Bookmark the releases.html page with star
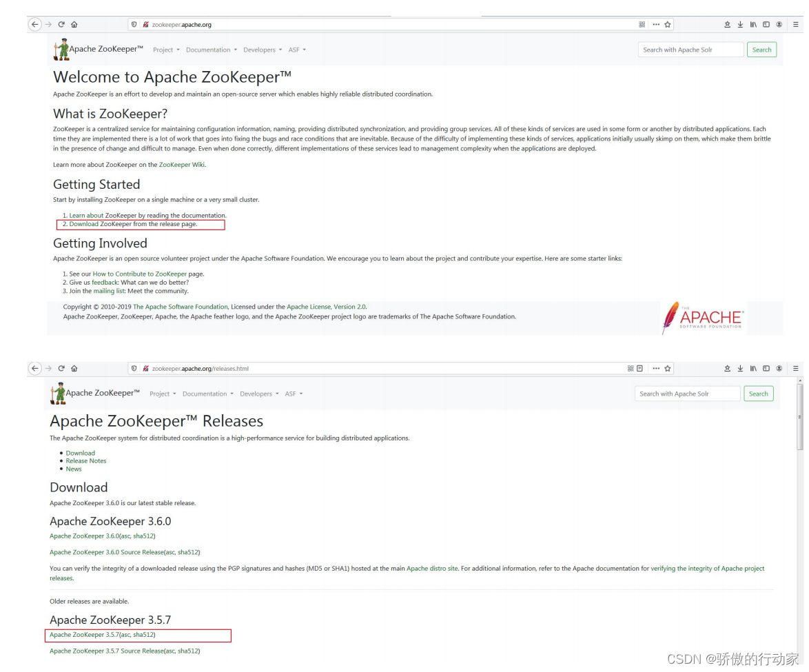 click(668, 369)
